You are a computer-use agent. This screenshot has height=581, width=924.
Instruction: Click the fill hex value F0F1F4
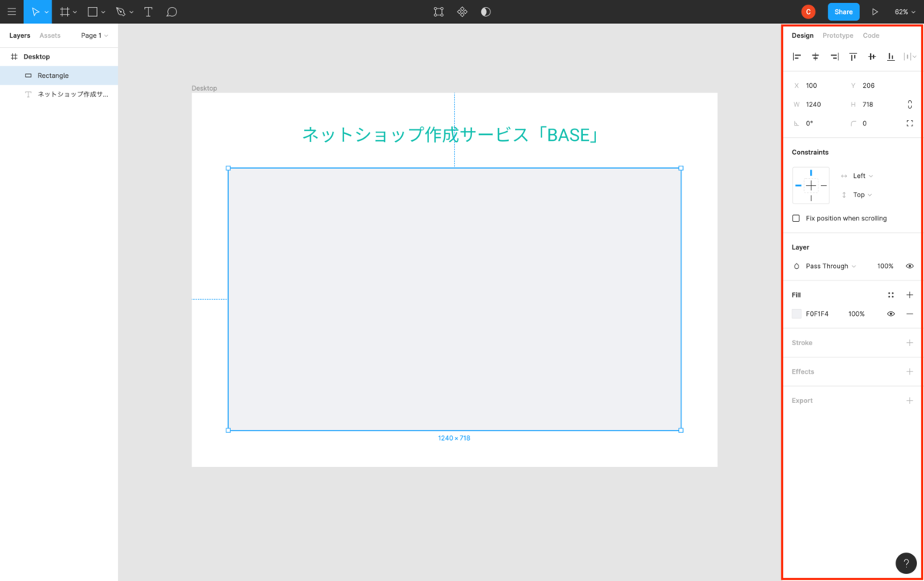click(x=817, y=314)
